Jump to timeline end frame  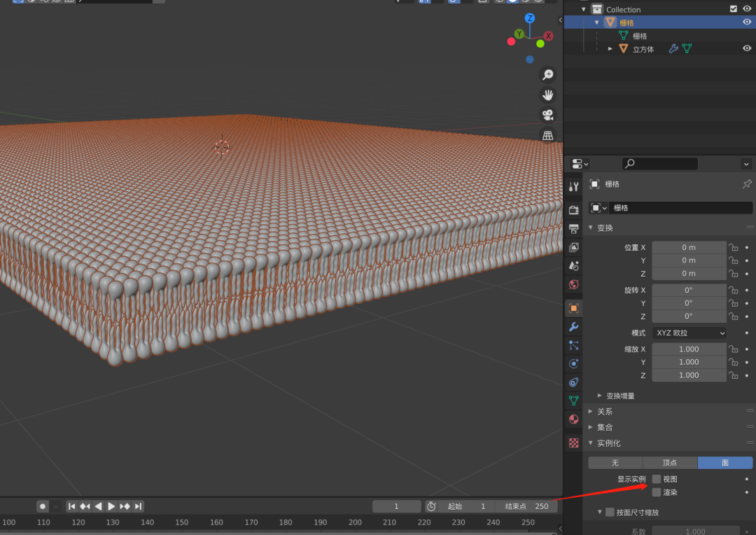(x=139, y=506)
